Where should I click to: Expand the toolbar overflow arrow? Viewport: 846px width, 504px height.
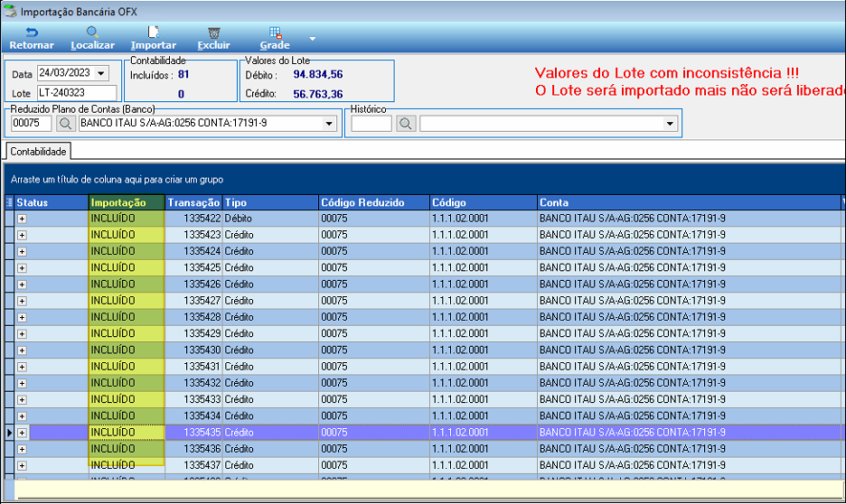pos(312,39)
